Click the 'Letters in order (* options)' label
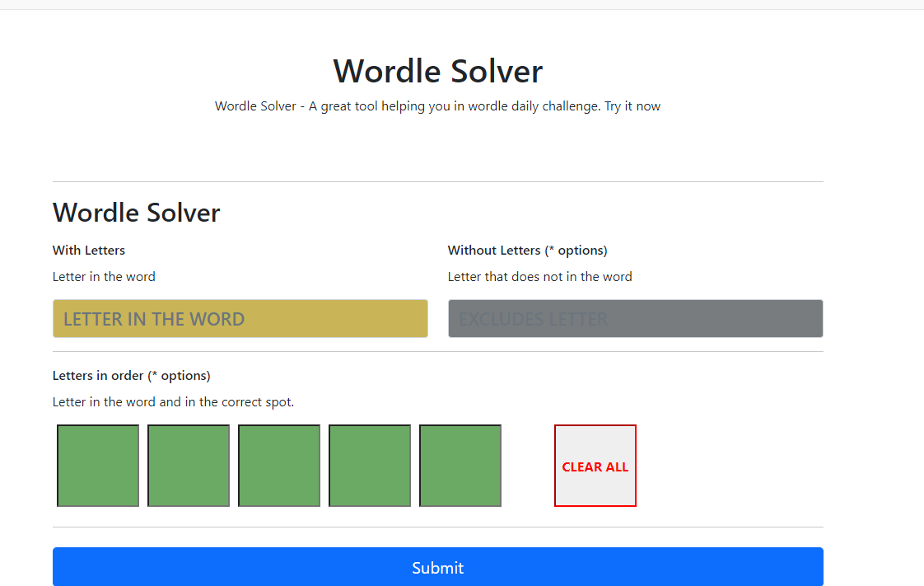The image size is (924, 586). [x=132, y=376]
